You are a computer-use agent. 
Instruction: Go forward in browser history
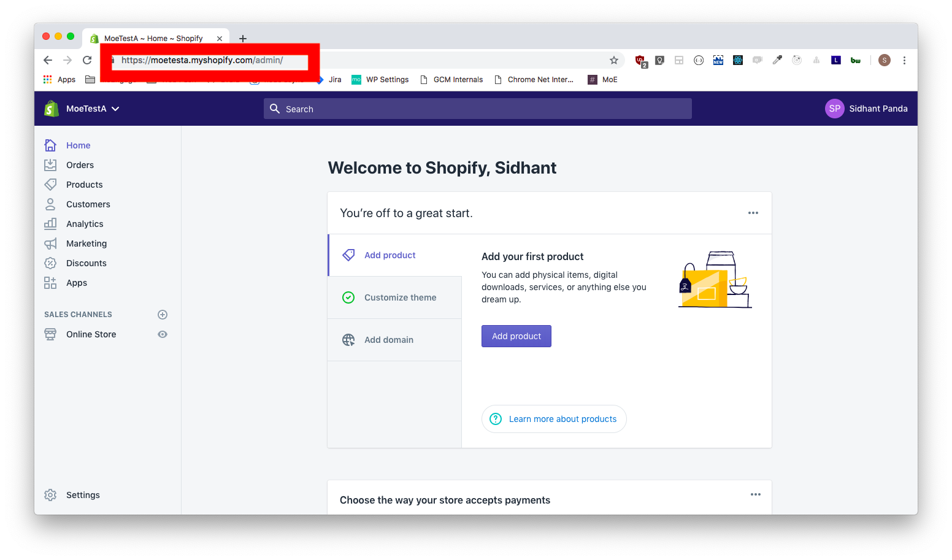tap(67, 60)
